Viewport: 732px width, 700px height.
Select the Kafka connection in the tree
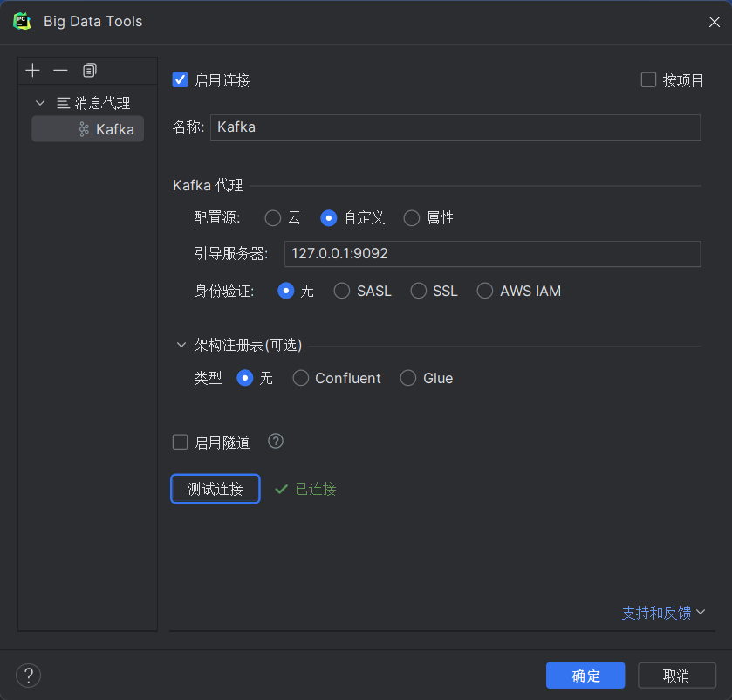(x=88, y=129)
